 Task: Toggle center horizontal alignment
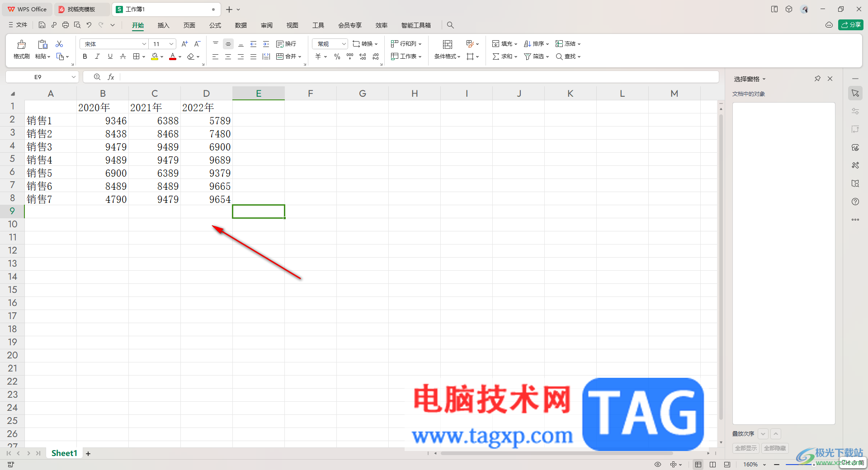[x=228, y=56]
